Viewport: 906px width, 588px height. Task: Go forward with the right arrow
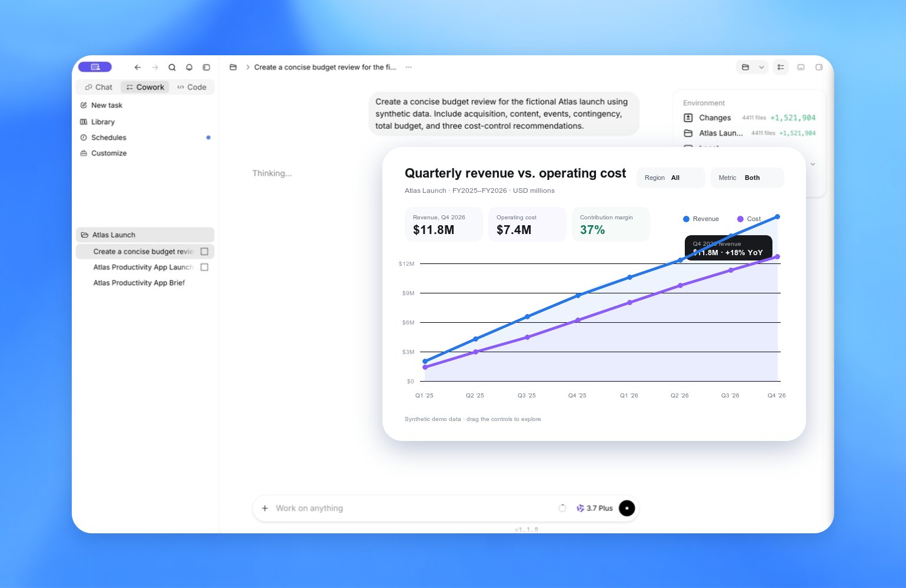[x=155, y=68]
